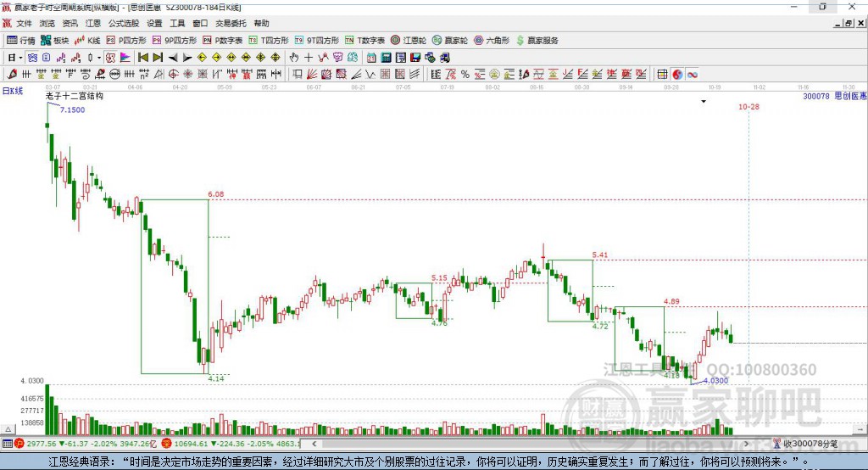Click grid icon at status bar left
The image size is (868, 470).
(7, 444)
